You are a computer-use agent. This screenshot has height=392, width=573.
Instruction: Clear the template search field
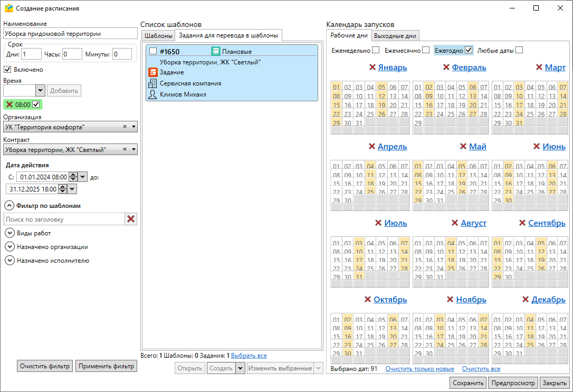coord(131,219)
